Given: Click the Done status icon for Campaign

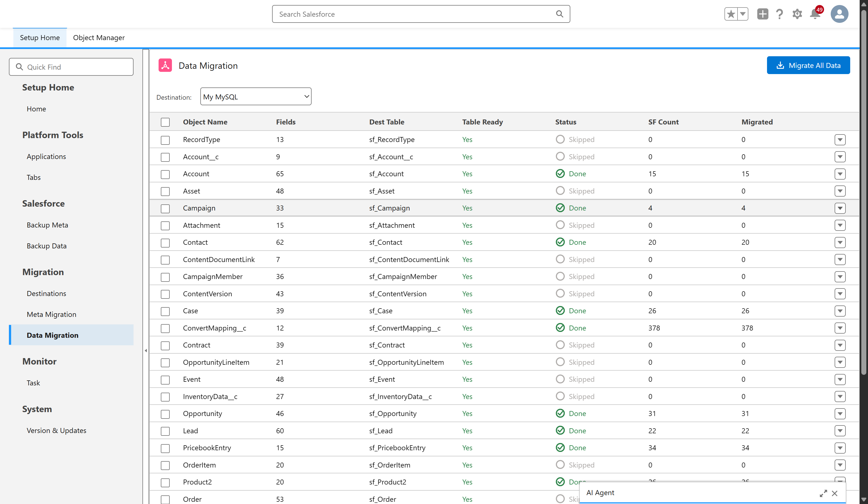Looking at the screenshot, I should [x=560, y=207].
